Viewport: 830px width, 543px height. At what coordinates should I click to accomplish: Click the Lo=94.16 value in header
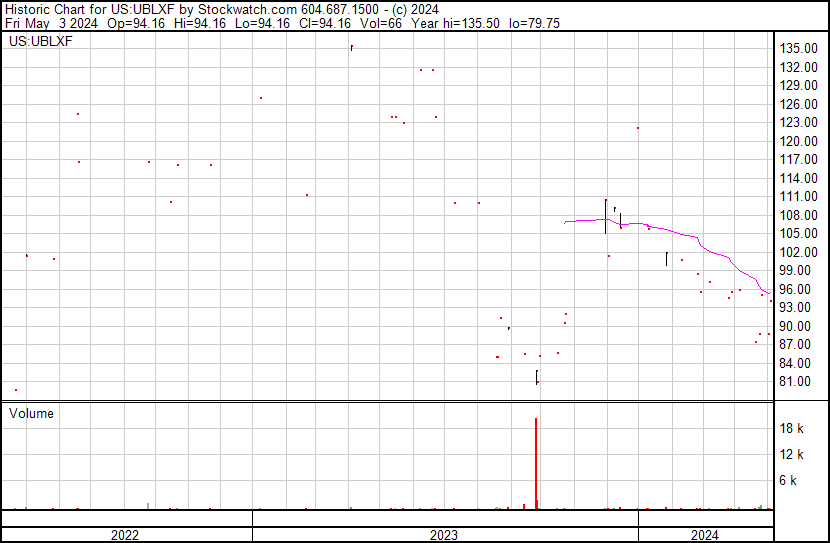click(262, 23)
